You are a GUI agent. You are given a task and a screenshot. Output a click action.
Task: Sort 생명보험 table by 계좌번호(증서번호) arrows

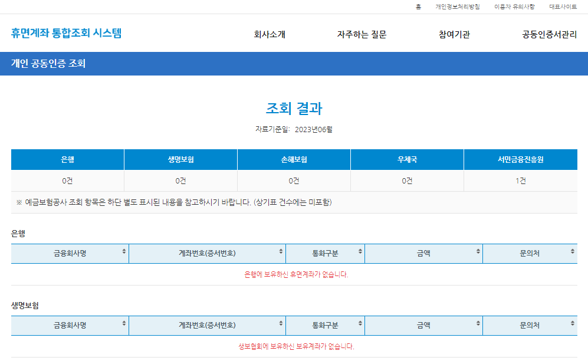tap(281, 323)
